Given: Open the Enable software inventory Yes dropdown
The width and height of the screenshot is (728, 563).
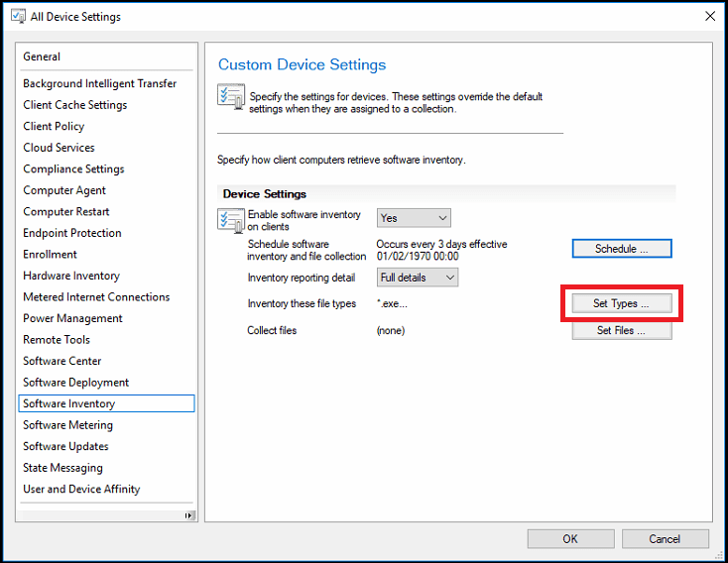Looking at the screenshot, I should pos(414,218).
